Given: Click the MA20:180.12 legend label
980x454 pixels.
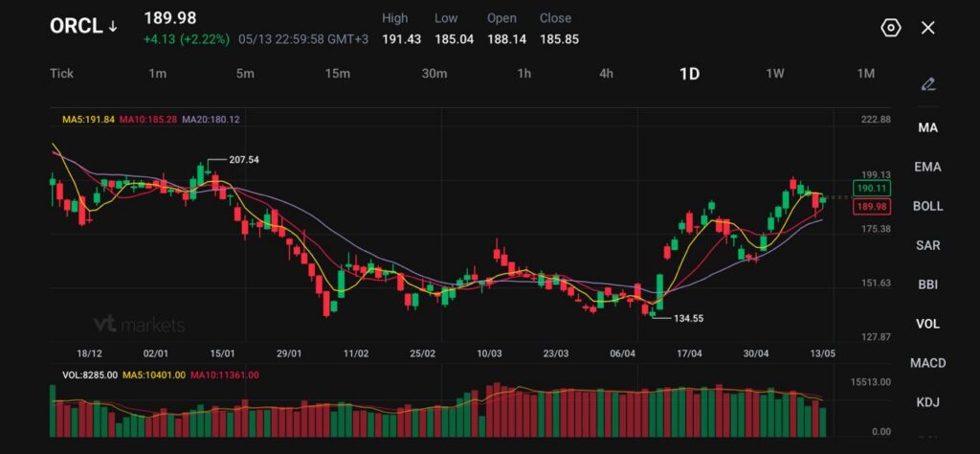Looking at the screenshot, I should click(211, 119).
